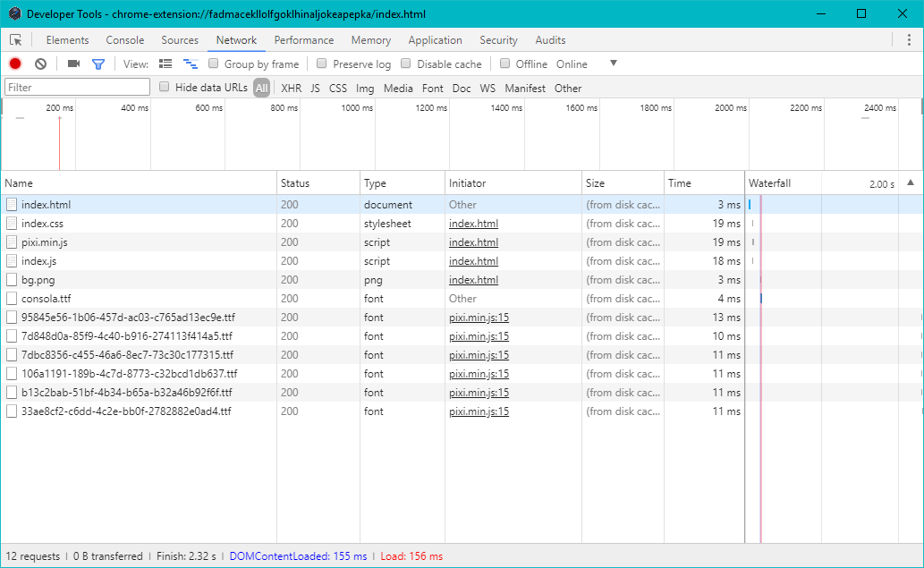Click the capture screenshots camera icon
This screenshot has height=568, width=924.
tap(74, 64)
